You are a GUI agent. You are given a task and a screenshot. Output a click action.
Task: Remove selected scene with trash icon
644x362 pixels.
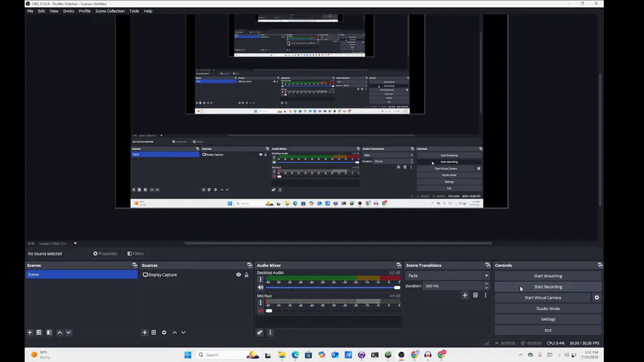[39, 333]
